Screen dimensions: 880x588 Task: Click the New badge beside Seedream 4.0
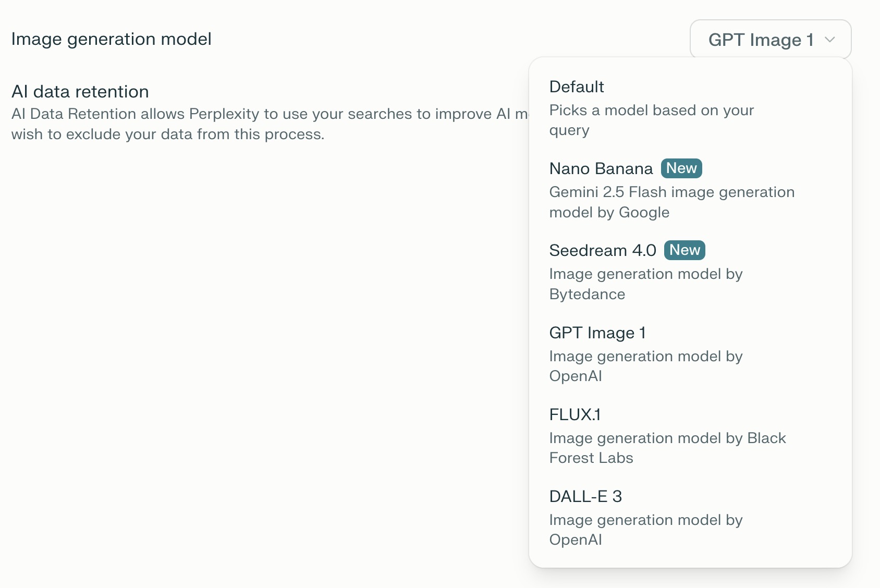(685, 250)
